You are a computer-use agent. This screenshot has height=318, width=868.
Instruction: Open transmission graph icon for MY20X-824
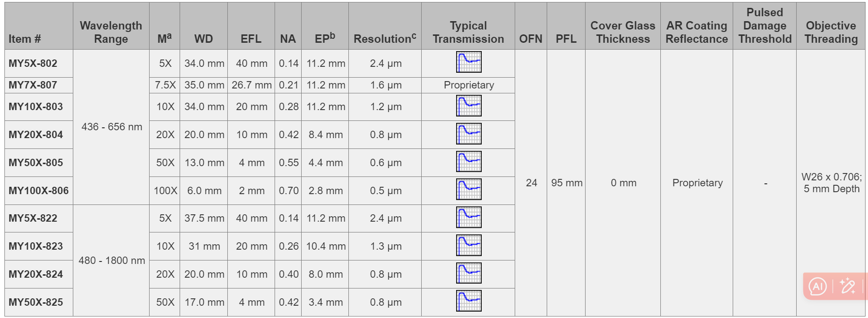[468, 273]
